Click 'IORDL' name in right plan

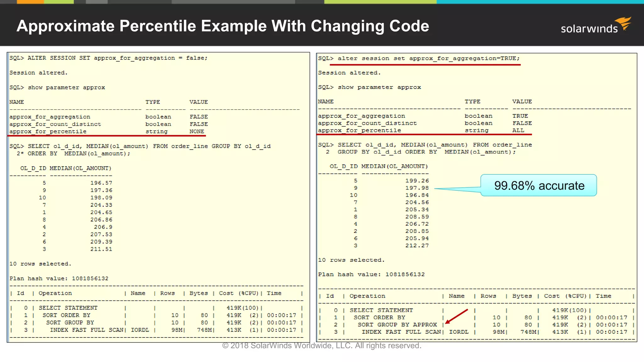pos(459,332)
